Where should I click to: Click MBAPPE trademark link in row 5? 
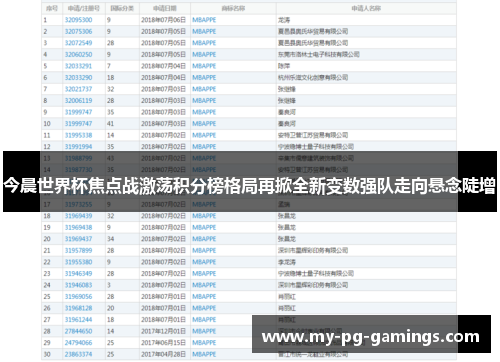(x=204, y=66)
